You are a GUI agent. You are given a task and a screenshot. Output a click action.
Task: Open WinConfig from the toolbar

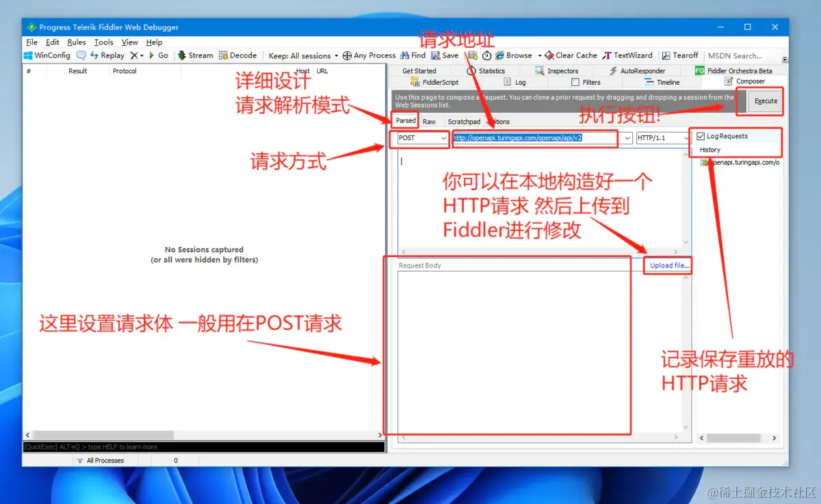pyautogui.click(x=47, y=55)
